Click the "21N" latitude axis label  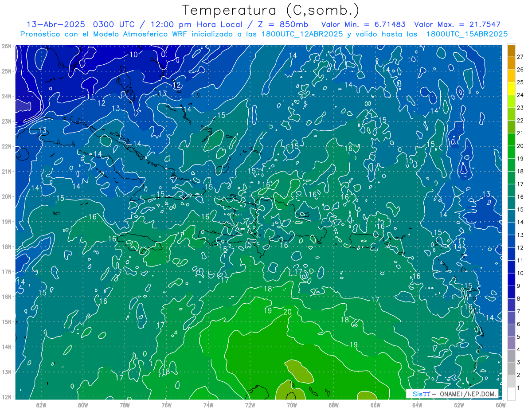point(7,171)
